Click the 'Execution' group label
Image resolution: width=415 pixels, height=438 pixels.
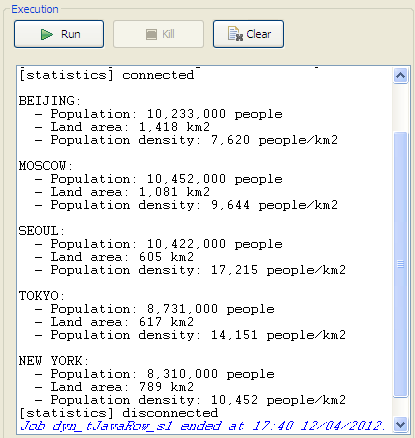[35, 9]
